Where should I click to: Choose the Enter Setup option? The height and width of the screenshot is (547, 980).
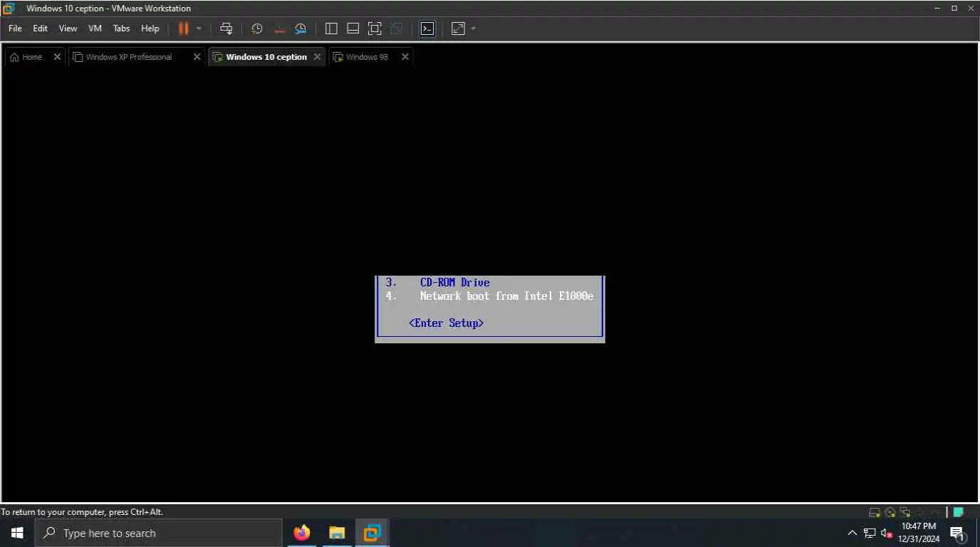point(447,323)
